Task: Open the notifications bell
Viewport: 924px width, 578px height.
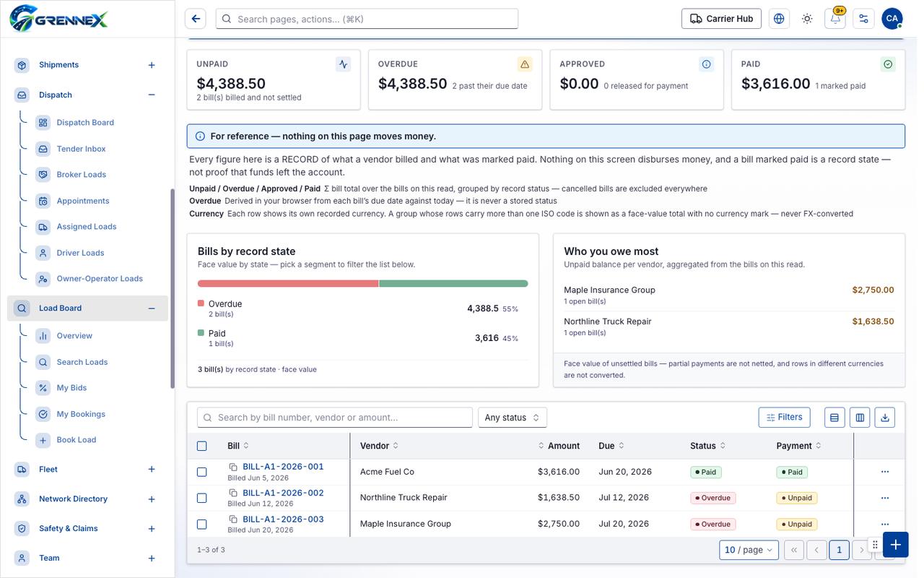Action: 835,19
